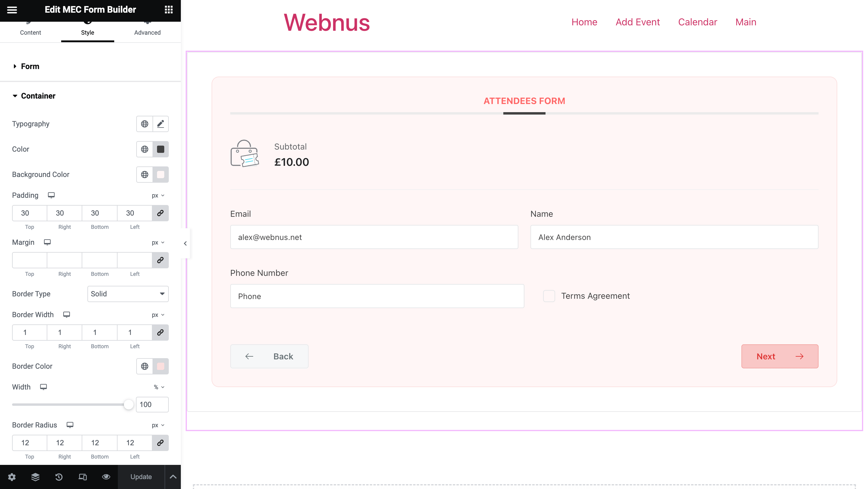Open the hamburger menu in the editor header
Screen dimensions: 868x489
click(x=12, y=10)
